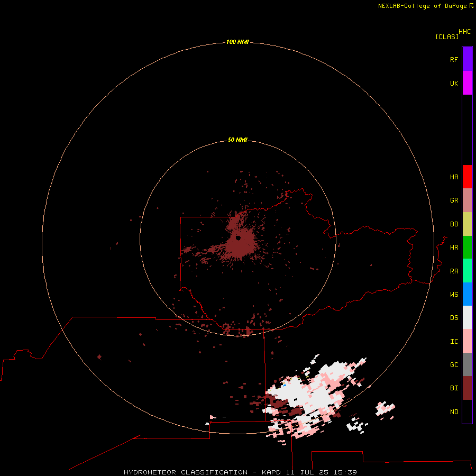Screen dimensions: 476x476
Task: Click the GR legend label
Action: (x=454, y=200)
